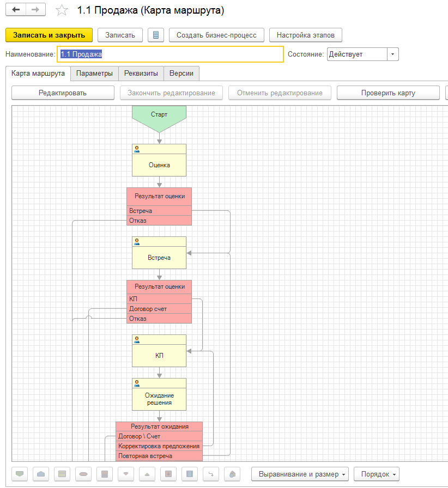This screenshot has width=448, height=488.
Task: Expand the Порядок dropdown menu
Action: 376,474
